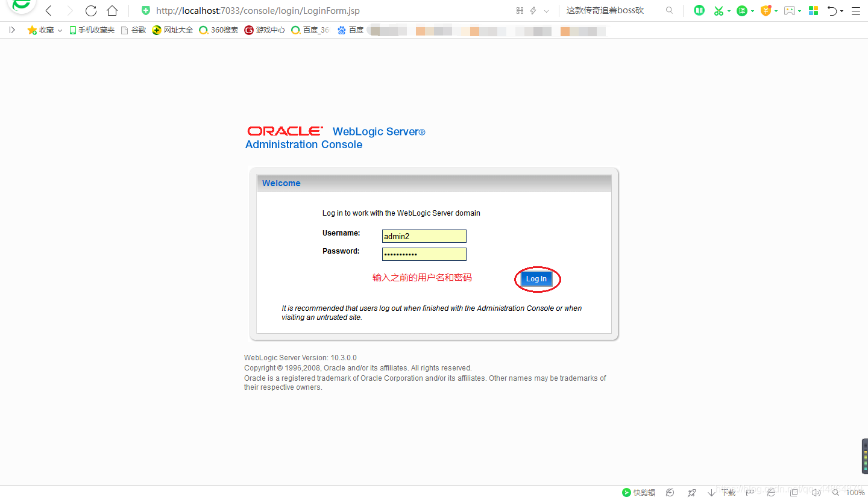Go back with the back arrow

[49, 11]
